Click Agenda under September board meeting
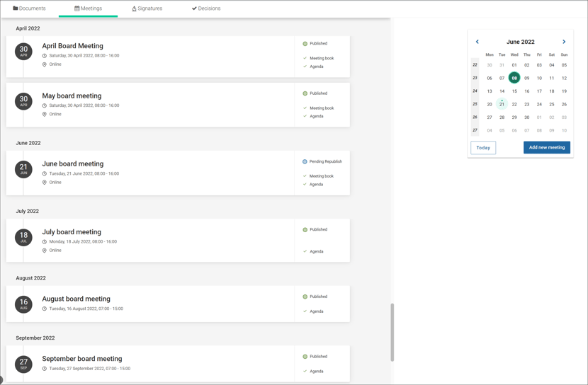 coord(317,371)
